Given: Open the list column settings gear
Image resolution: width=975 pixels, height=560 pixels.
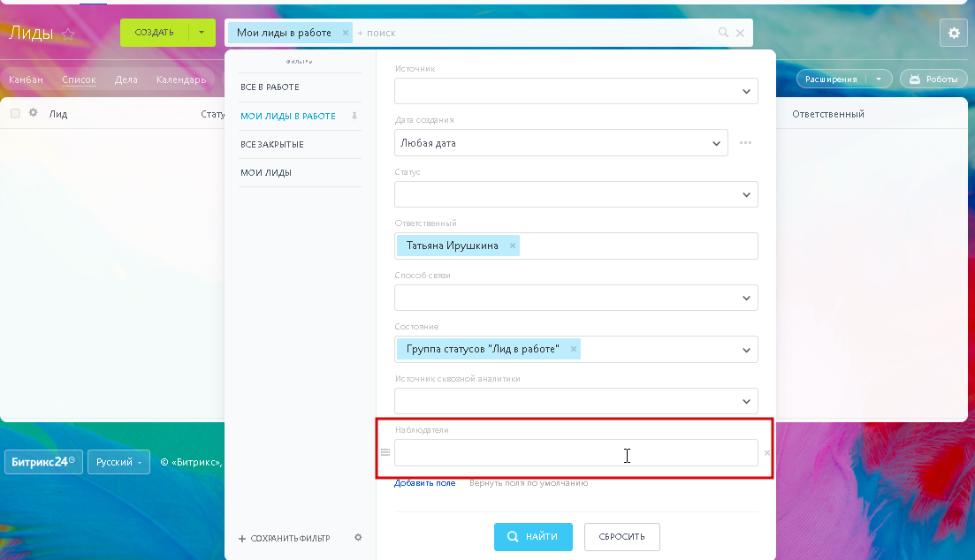Looking at the screenshot, I should pyautogui.click(x=34, y=113).
